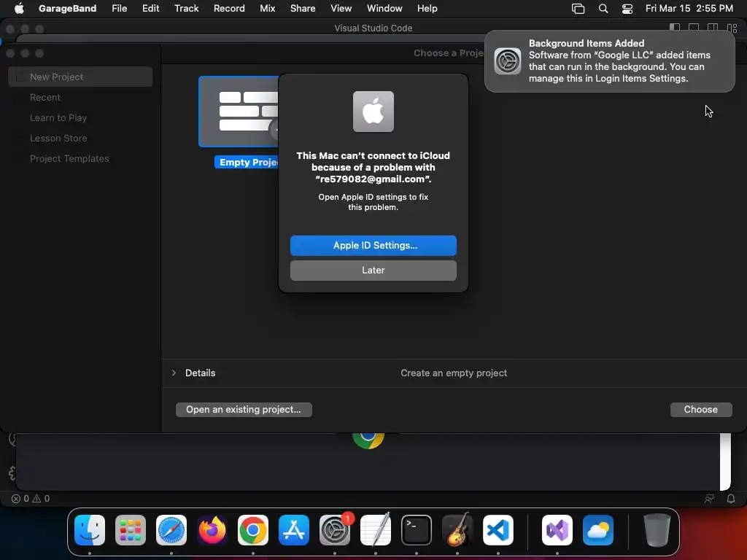Screen dimensions: 747x560
Task: Toggle VS Code panel layout icon
Action: click(694, 28)
